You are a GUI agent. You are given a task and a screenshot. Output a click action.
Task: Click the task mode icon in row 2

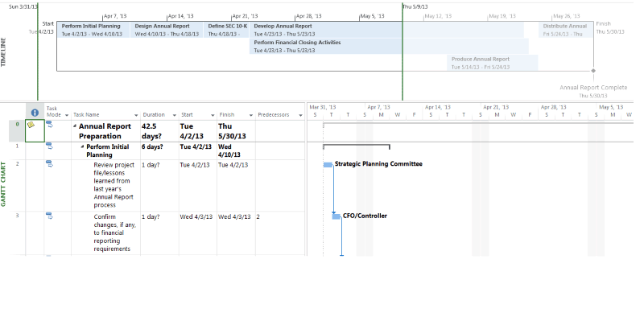click(49, 163)
